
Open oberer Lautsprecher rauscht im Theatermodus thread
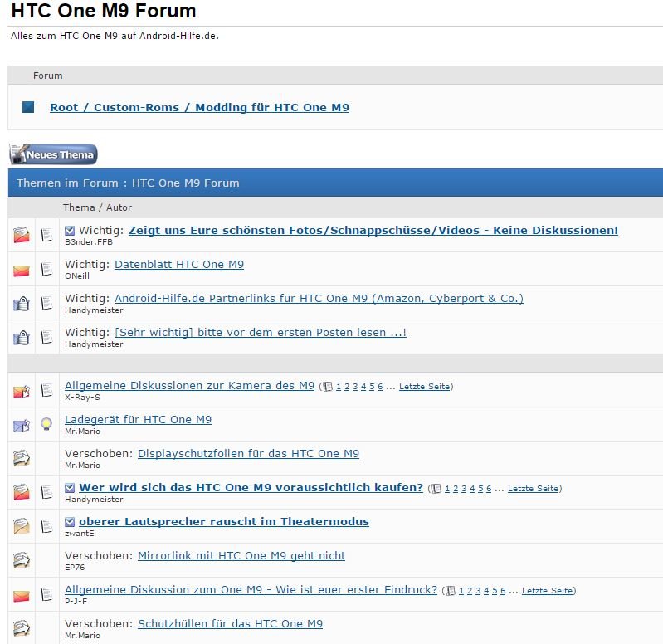click(224, 522)
